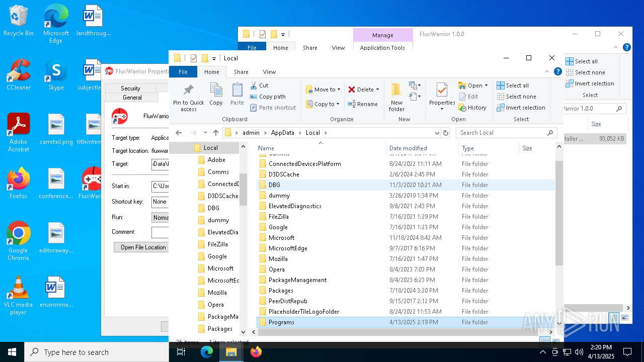Show file History from ribbon

point(472,108)
